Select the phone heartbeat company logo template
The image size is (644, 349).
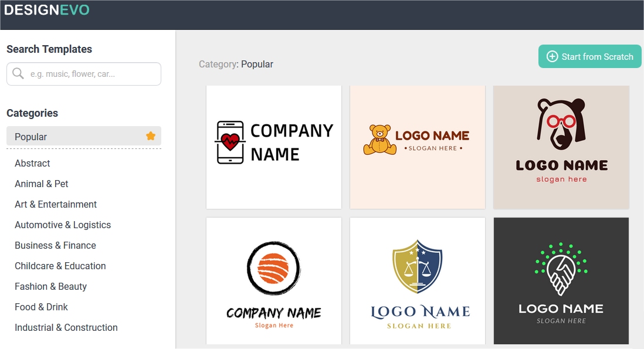[274, 147]
